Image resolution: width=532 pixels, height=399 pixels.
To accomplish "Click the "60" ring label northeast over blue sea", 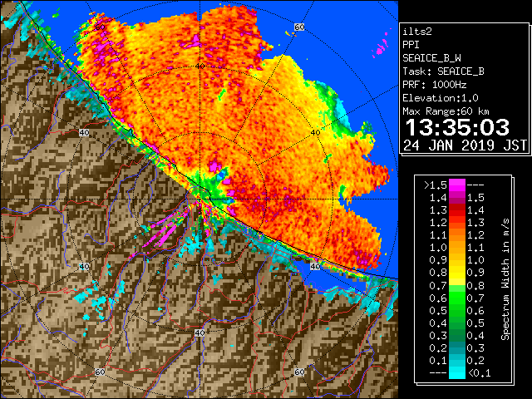I will [x=299, y=27].
